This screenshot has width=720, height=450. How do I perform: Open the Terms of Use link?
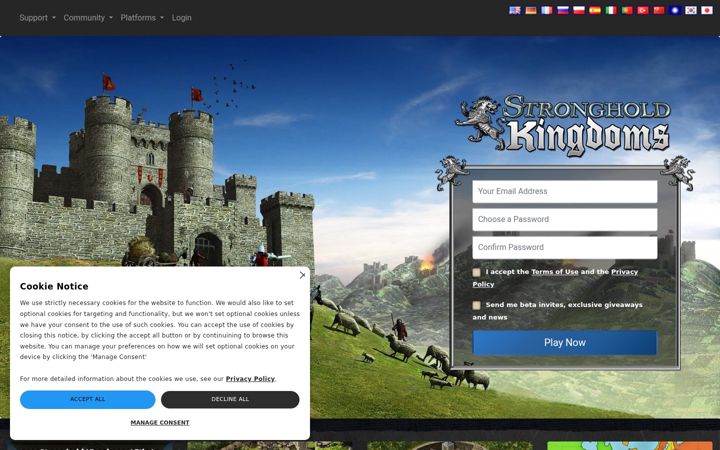pos(555,272)
